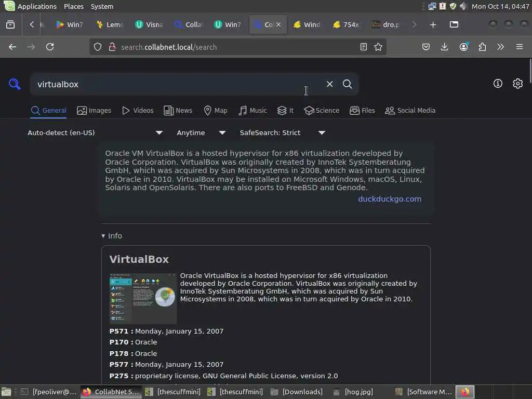Open the update shield tray icon
Screen dimensions: 532x399
click(453, 6)
